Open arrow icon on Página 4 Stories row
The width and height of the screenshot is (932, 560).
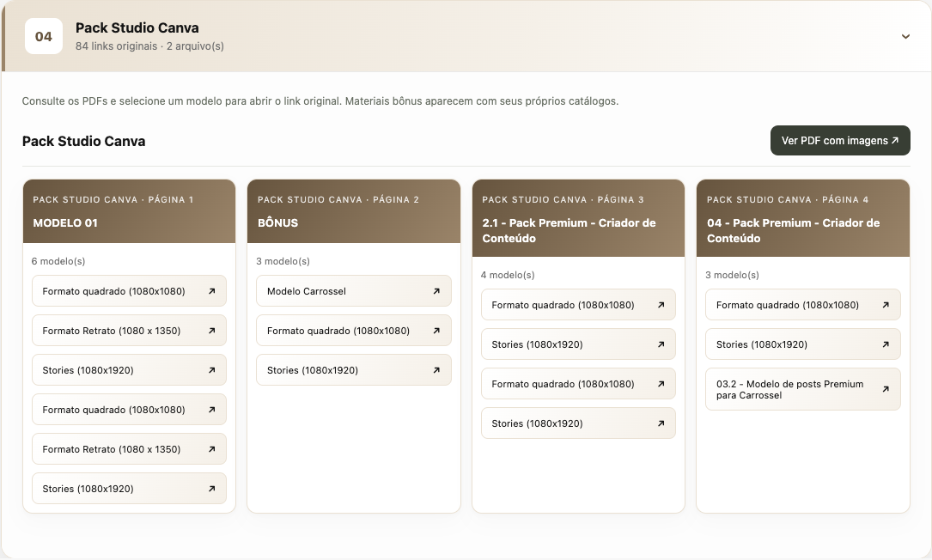886,344
